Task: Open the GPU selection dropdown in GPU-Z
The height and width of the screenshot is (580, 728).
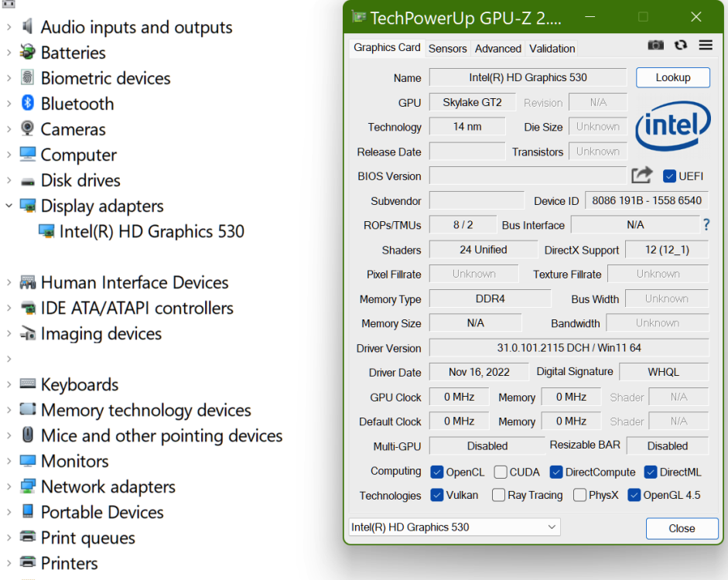Action: coord(455,527)
